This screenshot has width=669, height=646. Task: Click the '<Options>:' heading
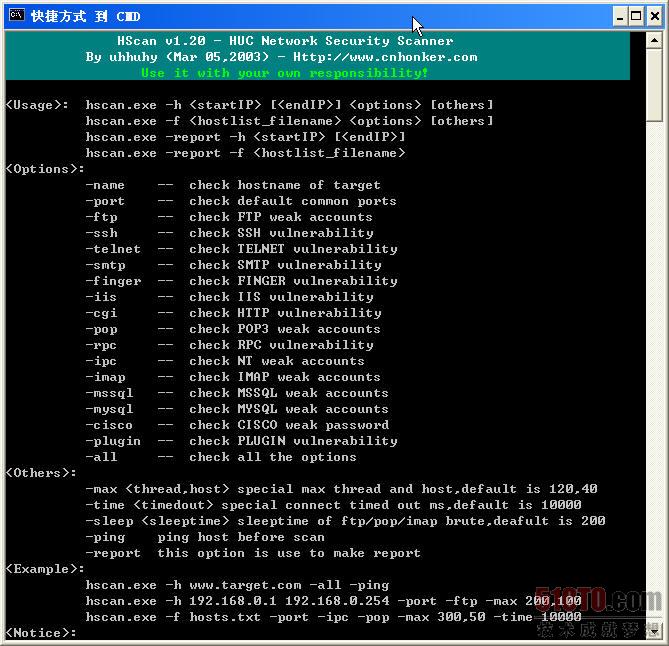tap(45, 169)
